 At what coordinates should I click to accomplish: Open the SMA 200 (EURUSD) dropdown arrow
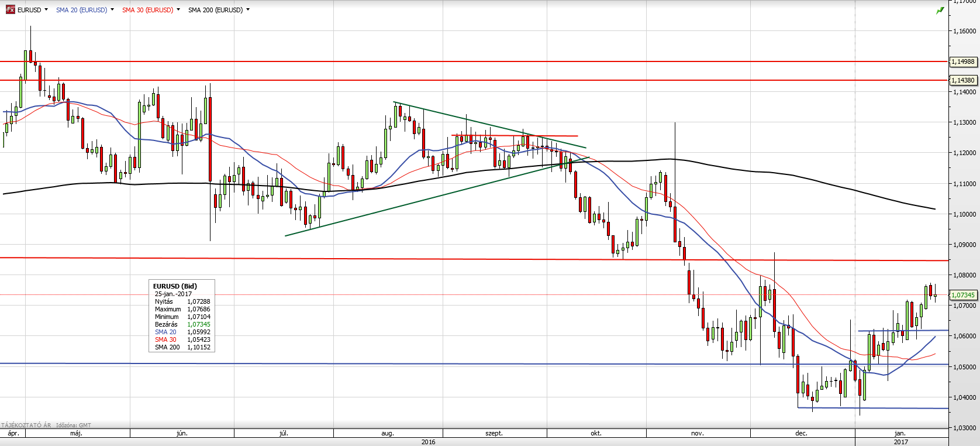[248, 10]
